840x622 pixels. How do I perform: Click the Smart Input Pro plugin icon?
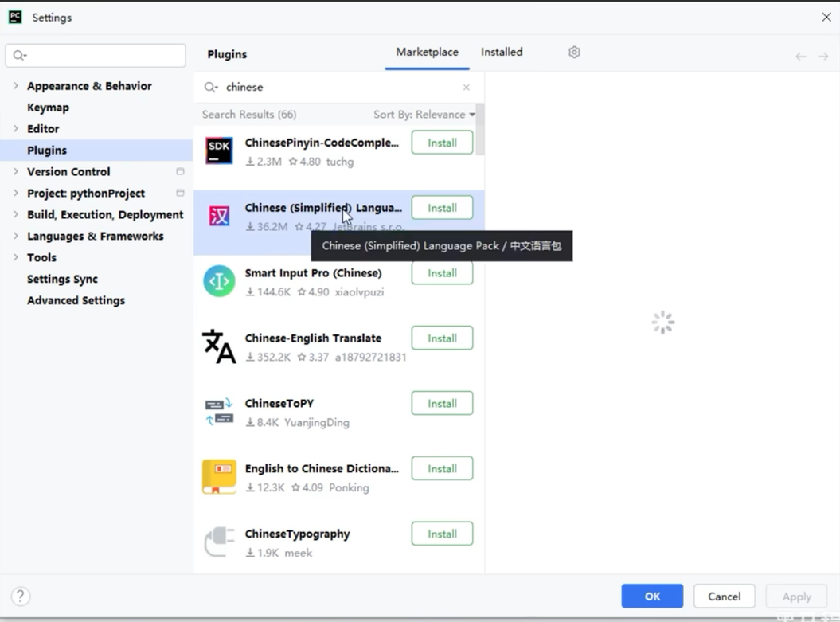point(219,281)
